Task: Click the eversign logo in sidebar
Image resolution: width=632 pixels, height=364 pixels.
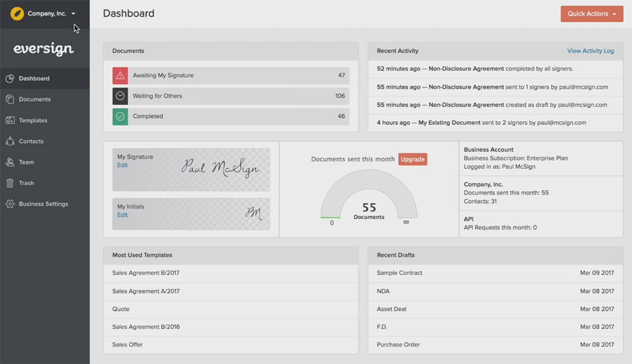Action: pyautogui.click(x=43, y=49)
